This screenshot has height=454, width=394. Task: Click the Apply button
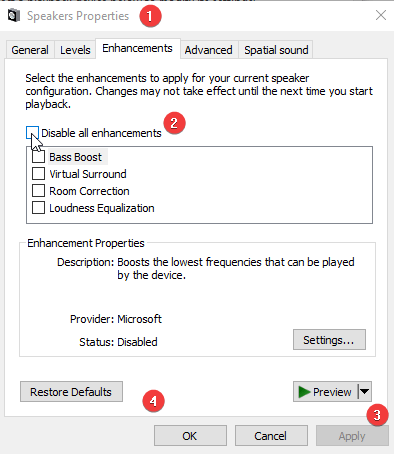pos(352,436)
